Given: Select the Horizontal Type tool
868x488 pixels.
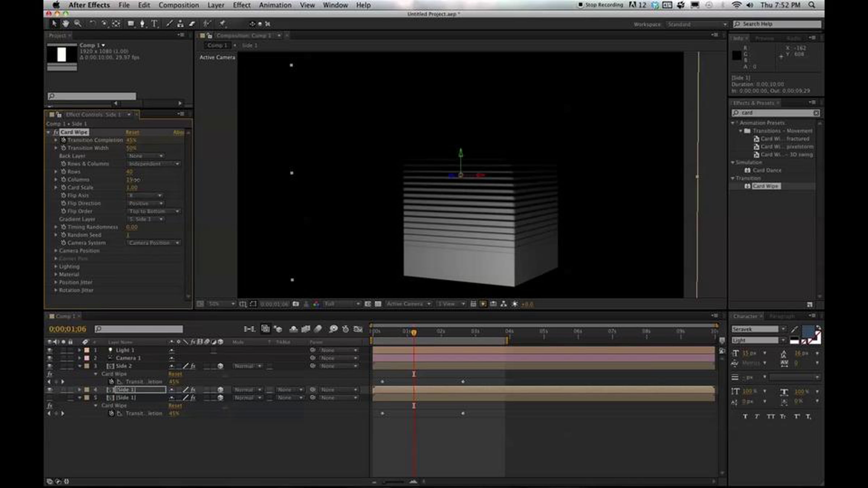Looking at the screenshot, I should [154, 24].
